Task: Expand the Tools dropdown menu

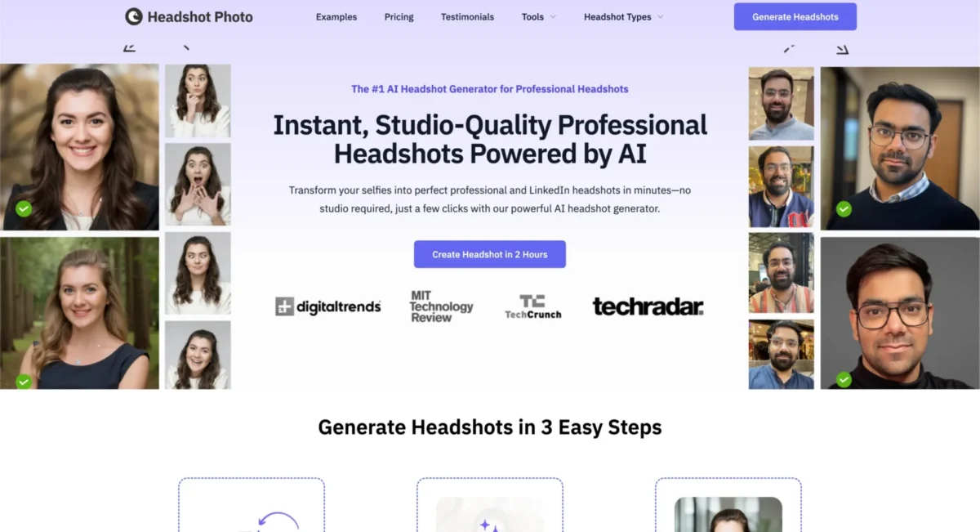Action: (539, 17)
